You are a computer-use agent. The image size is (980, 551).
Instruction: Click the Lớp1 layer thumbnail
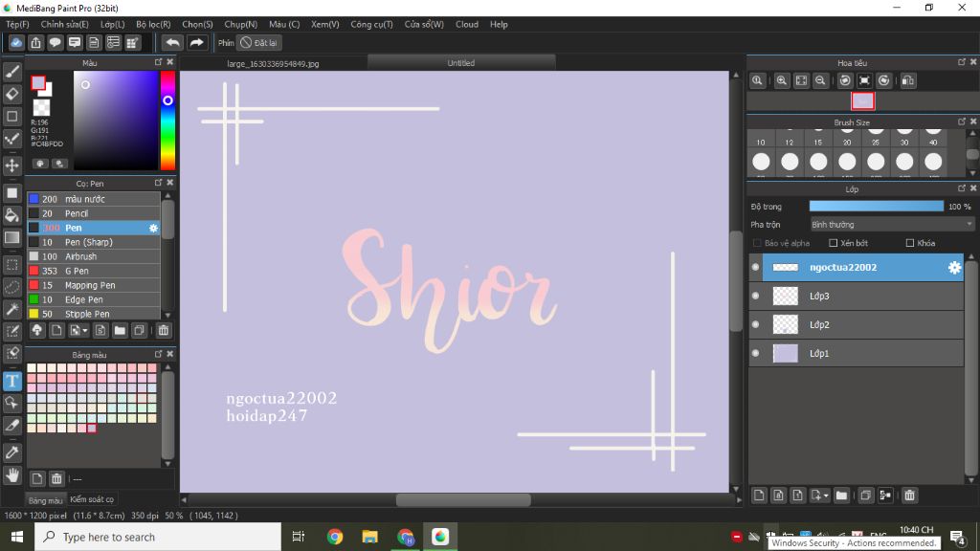tap(786, 354)
